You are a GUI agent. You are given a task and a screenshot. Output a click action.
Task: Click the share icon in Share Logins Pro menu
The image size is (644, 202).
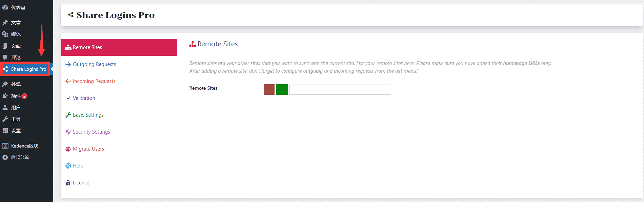pos(5,69)
